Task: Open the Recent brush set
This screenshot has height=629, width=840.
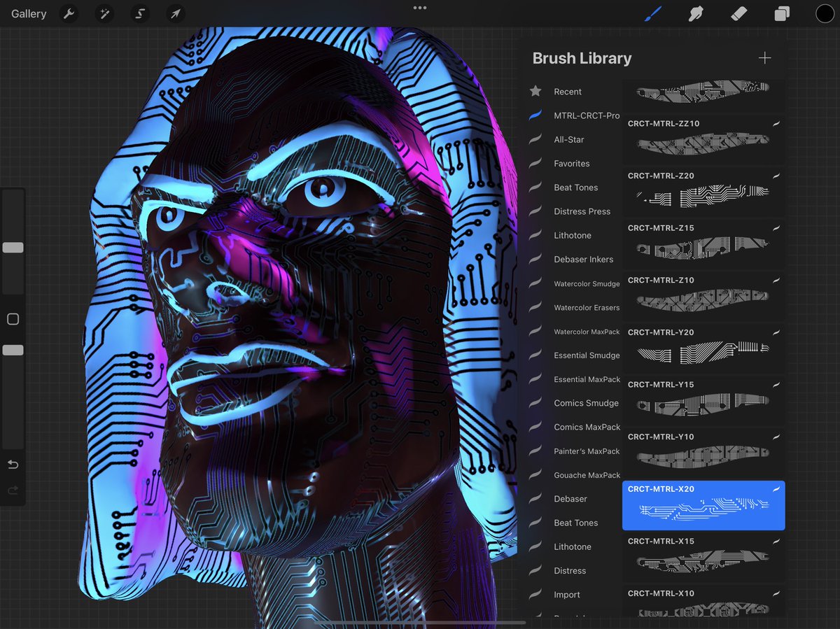Action: [568, 92]
